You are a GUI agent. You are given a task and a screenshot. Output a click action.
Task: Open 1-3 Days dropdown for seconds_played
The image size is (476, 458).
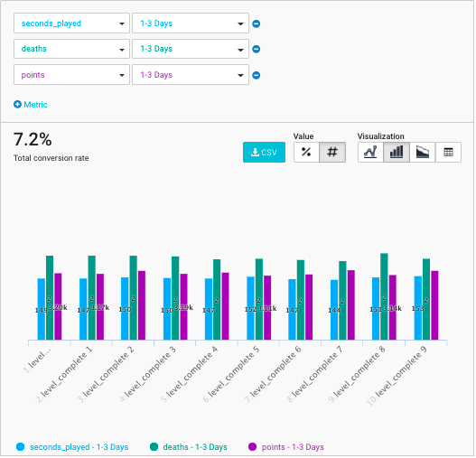coord(191,23)
